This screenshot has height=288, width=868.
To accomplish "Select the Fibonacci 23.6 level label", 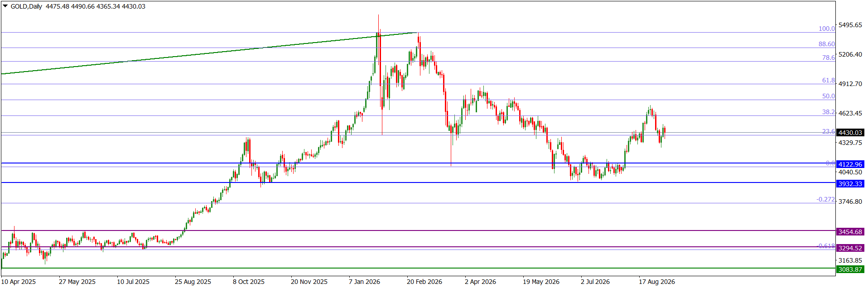I will click(x=828, y=131).
